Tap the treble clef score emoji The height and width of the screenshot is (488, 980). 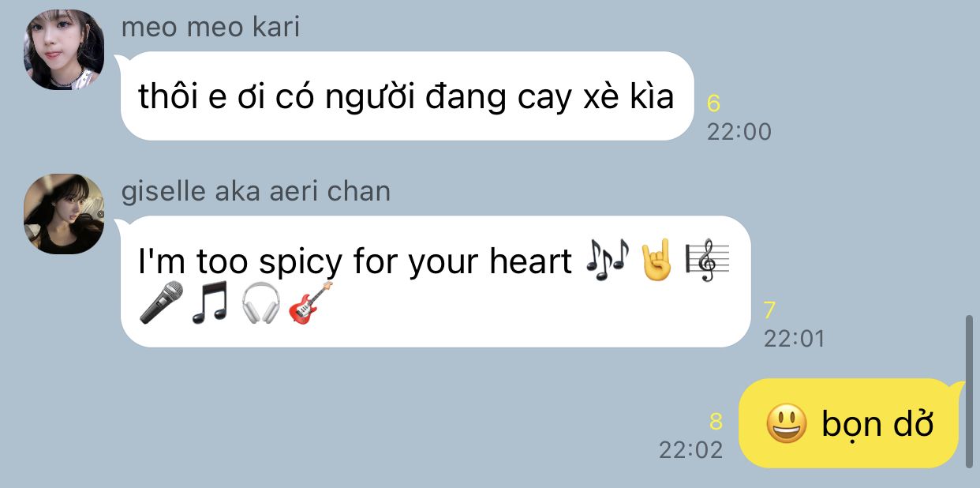709,261
